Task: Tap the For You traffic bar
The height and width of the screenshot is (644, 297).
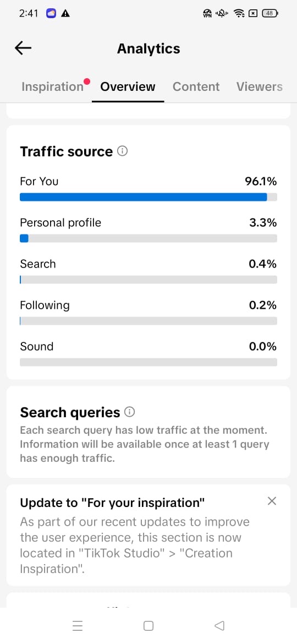Action: [x=148, y=197]
